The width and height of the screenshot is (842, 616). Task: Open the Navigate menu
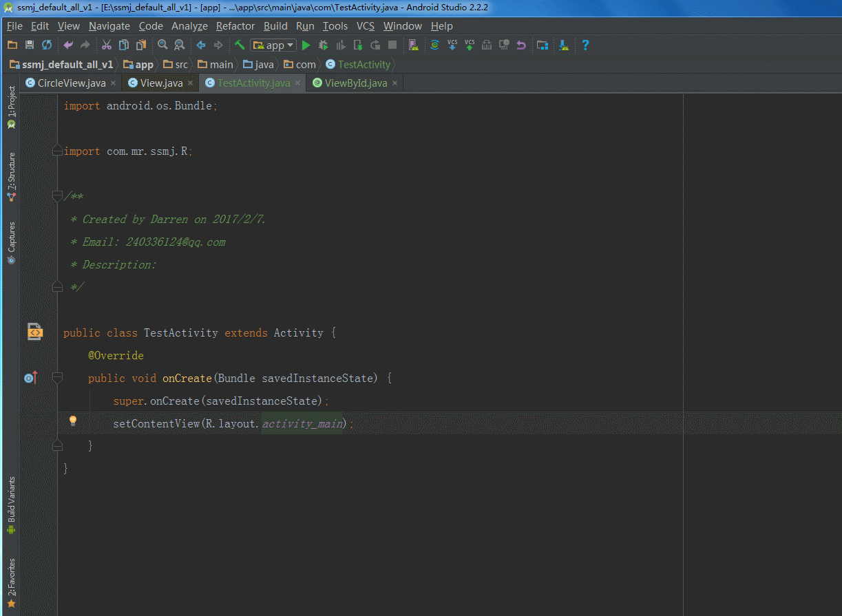(x=109, y=26)
